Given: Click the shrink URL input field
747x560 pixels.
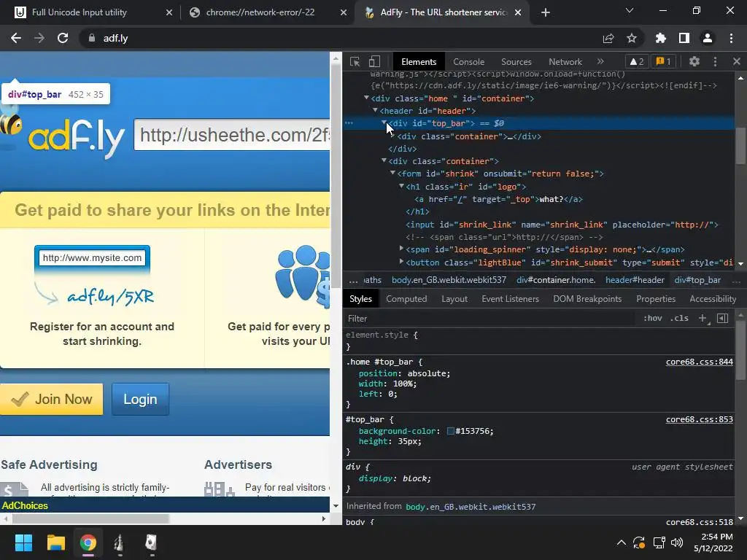Looking at the screenshot, I should click(x=232, y=135).
